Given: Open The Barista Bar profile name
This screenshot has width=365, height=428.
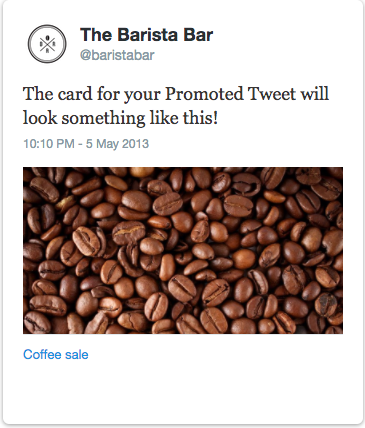Looking at the screenshot, I should [146, 35].
